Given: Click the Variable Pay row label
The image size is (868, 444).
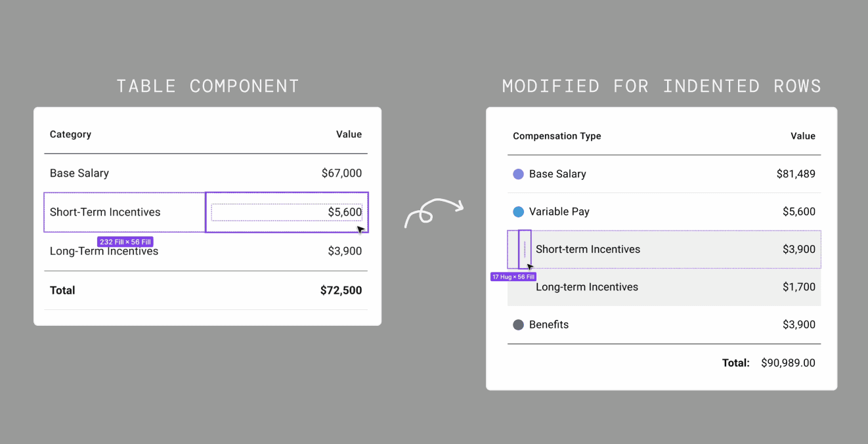Looking at the screenshot, I should click(559, 211).
